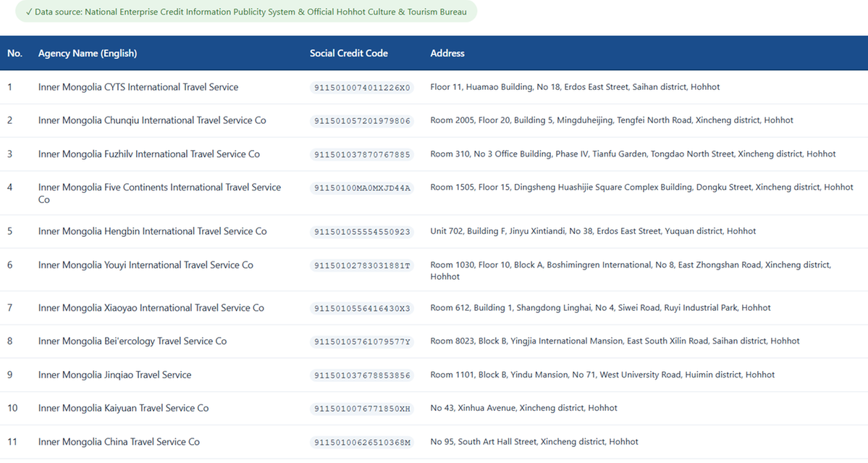Screen dimensions: 868x463
Task: Click the 'Social Credit Code' column header
Action: click(x=349, y=53)
